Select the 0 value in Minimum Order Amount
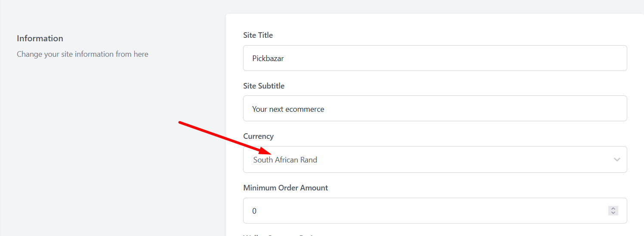This screenshot has width=644, height=236. (x=254, y=211)
